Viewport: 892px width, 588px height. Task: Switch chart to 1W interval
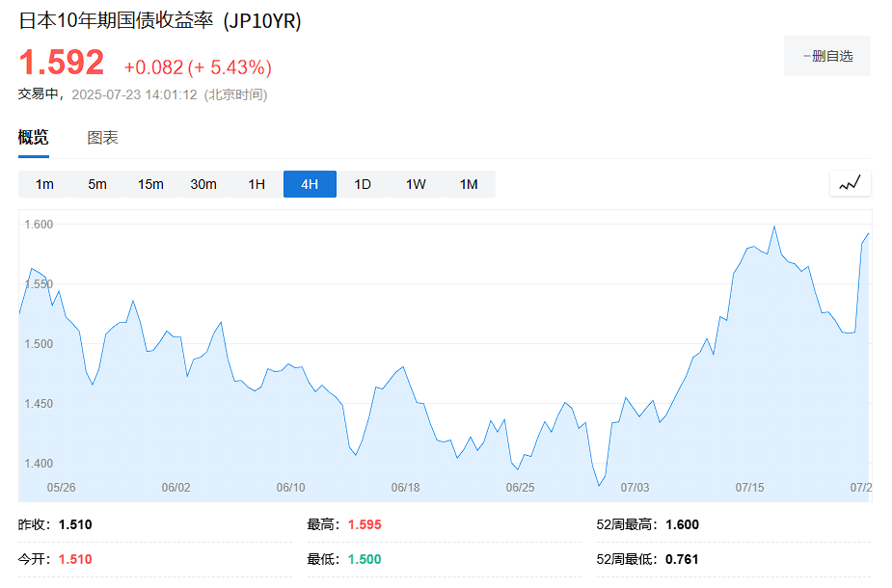[x=416, y=184]
